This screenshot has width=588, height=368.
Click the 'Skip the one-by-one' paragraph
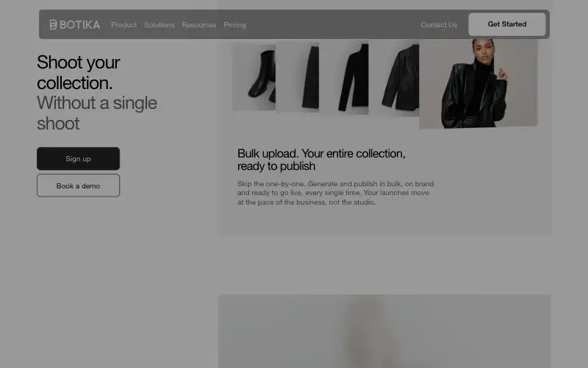tap(336, 193)
